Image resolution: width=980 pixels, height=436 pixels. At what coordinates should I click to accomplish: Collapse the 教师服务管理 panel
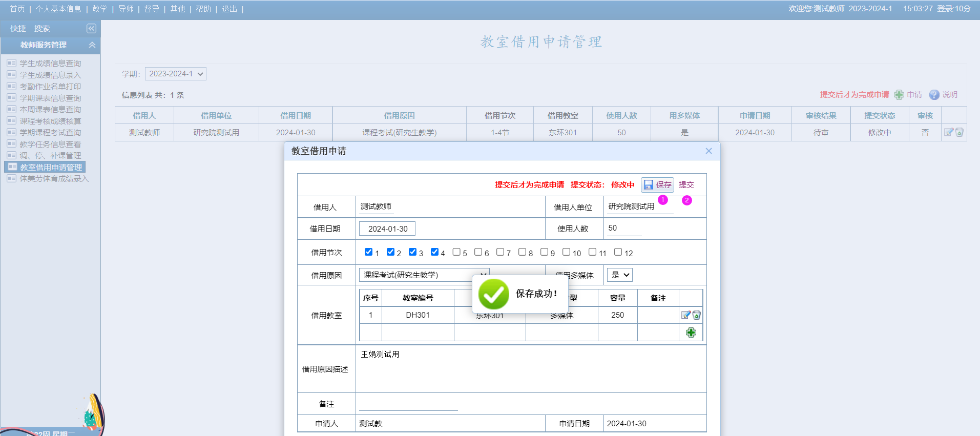(92, 45)
